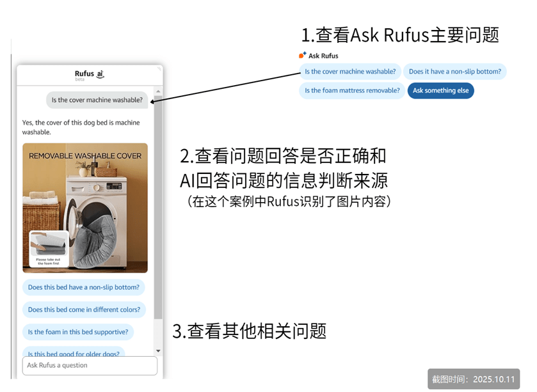Ask 'Does this bed have a non-slip bottom?'
537x392 pixels.
84,287
